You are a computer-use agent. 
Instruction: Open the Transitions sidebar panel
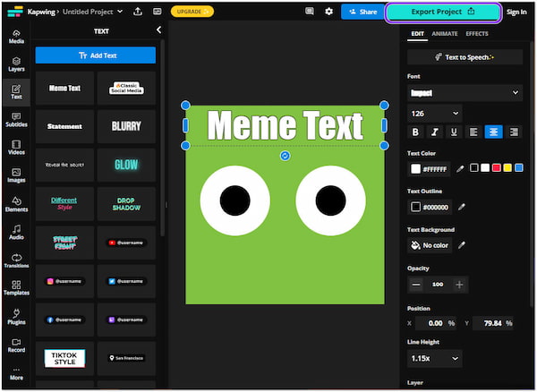tap(16, 260)
